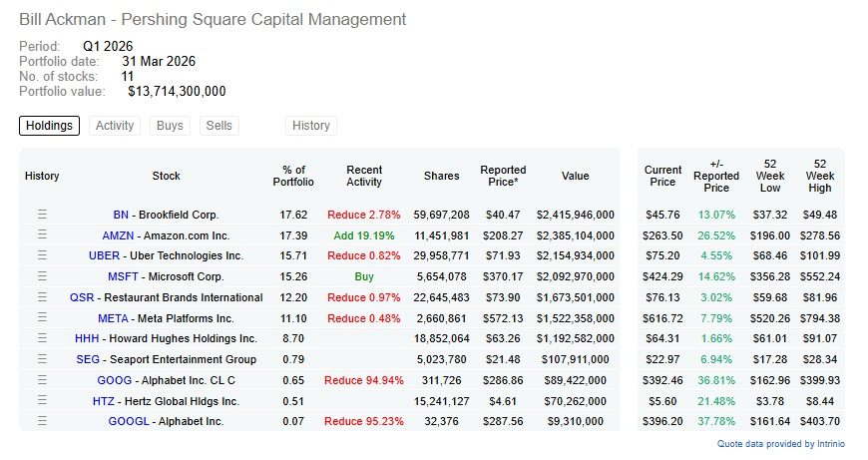Sort by the Value column header

[x=575, y=176]
